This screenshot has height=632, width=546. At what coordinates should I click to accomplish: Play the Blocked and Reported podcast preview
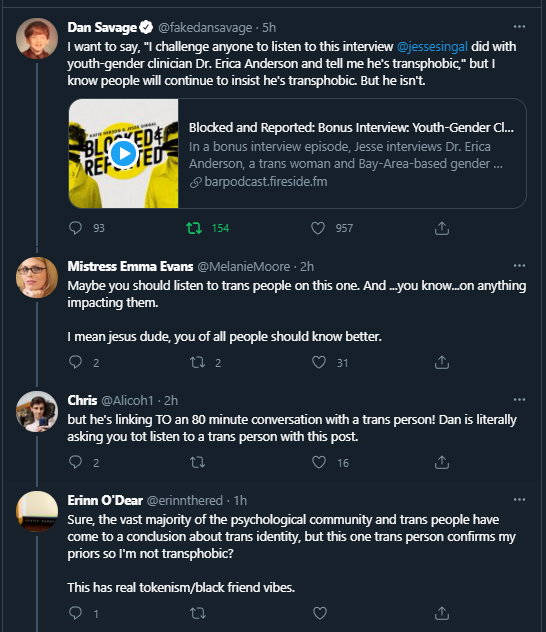coord(123,153)
